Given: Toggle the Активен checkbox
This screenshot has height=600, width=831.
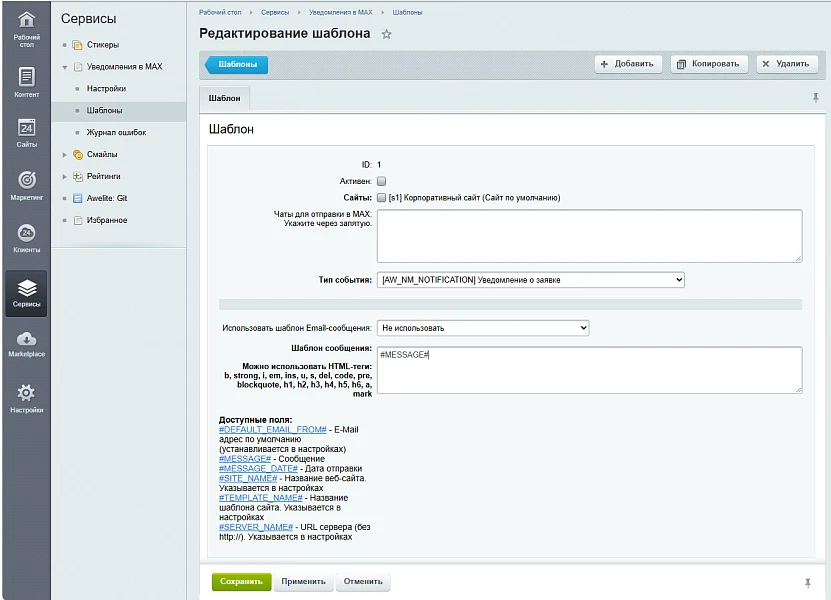Looking at the screenshot, I should coord(381,181).
